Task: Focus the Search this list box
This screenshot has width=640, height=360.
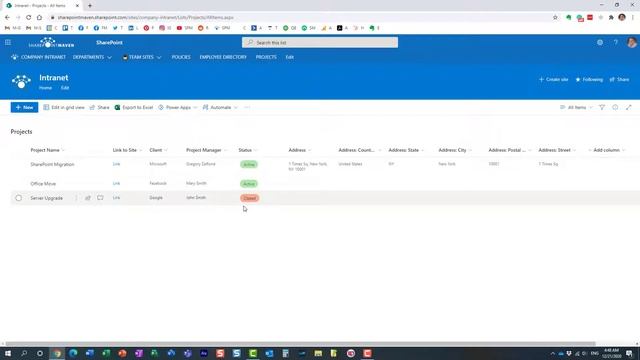Action: (320, 42)
